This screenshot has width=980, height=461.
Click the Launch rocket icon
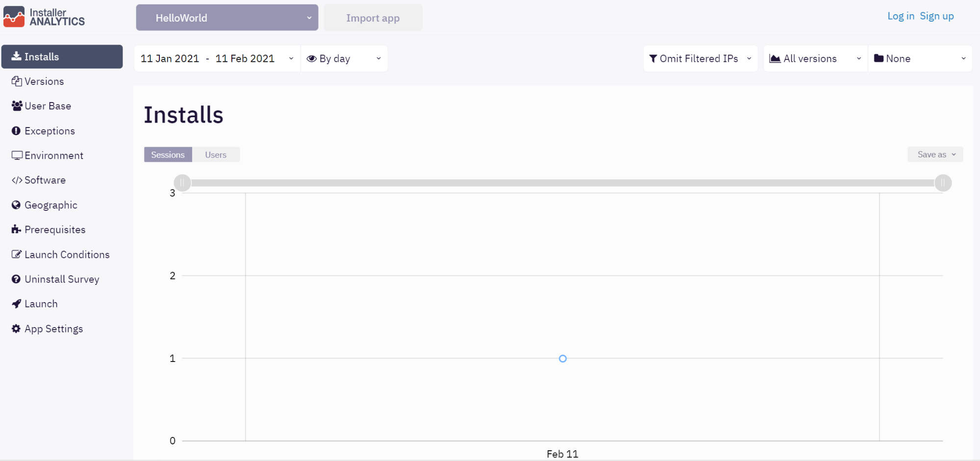pyautogui.click(x=16, y=304)
